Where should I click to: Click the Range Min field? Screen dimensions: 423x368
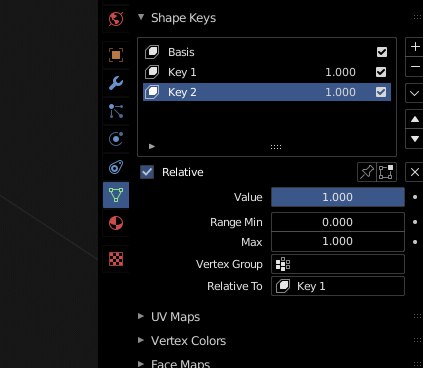pyautogui.click(x=338, y=222)
